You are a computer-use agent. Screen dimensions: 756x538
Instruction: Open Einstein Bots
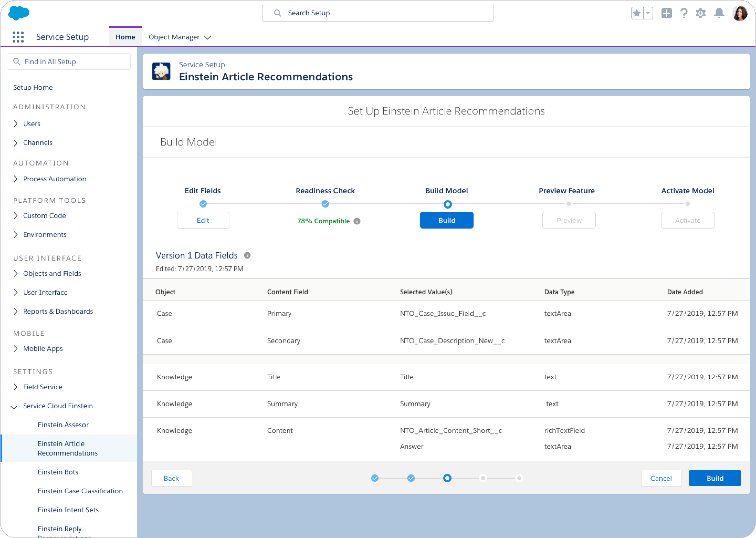click(x=58, y=472)
